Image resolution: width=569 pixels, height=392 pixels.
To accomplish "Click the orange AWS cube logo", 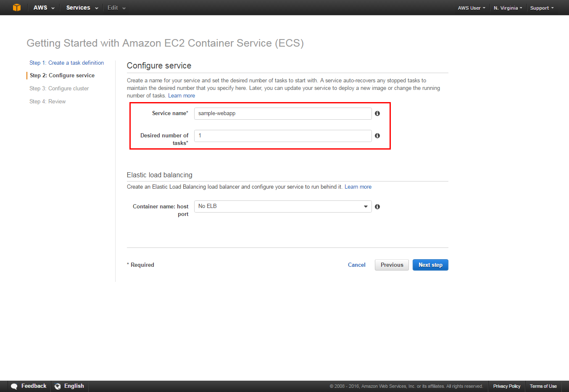I will click(17, 8).
